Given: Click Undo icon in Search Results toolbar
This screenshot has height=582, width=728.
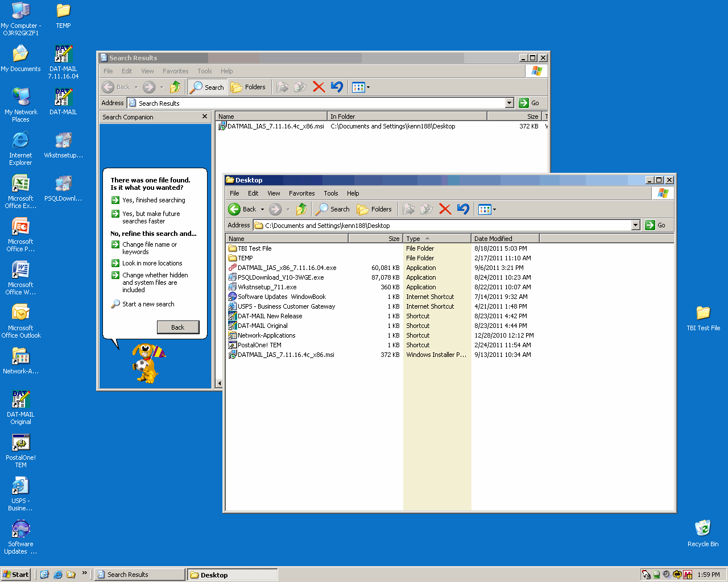Looking at the screenshot, I should point(337,87).
